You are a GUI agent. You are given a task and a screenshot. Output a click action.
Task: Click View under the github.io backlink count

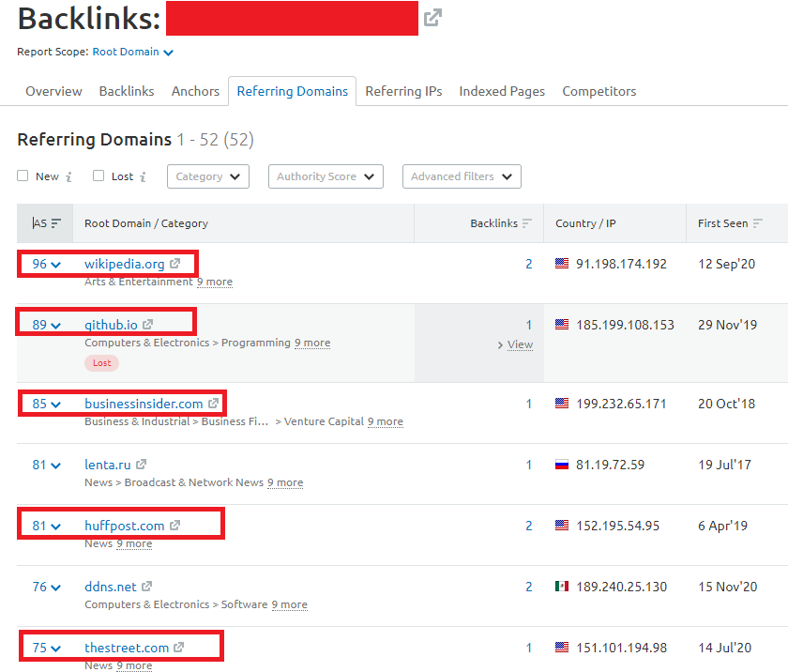pos(520,344)
